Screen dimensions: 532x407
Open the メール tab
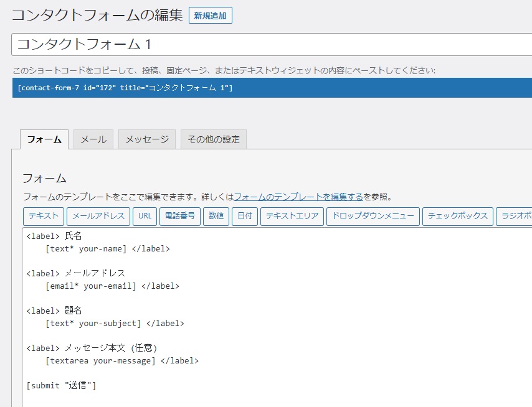pos(93,139)
